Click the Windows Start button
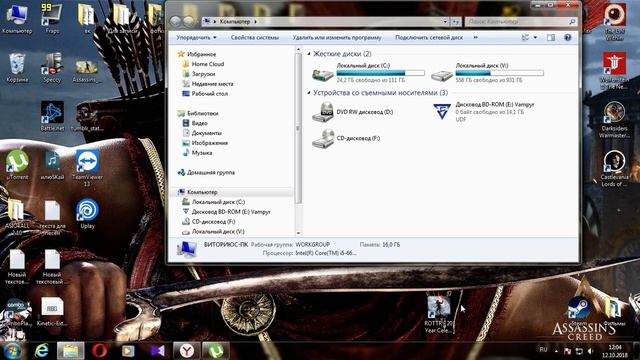Image resolution: width=640 pixels, height=360 pixels. [12, 351]
